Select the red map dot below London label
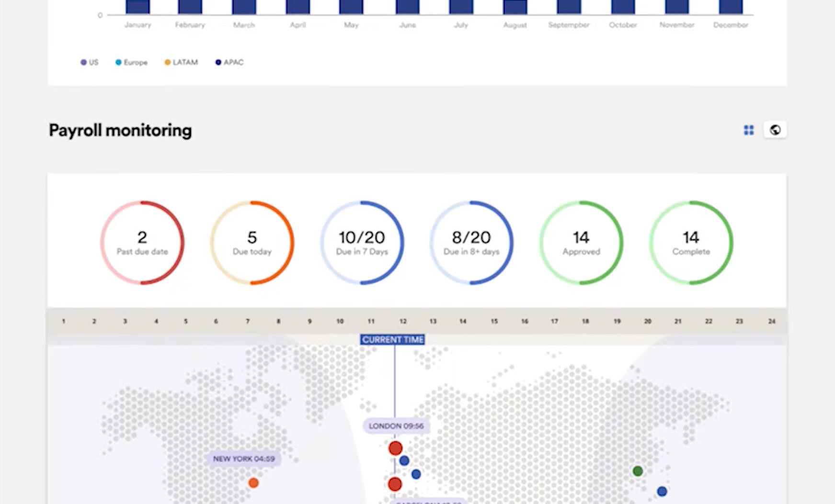The image size is (835, 504). [x=395, y=448]
